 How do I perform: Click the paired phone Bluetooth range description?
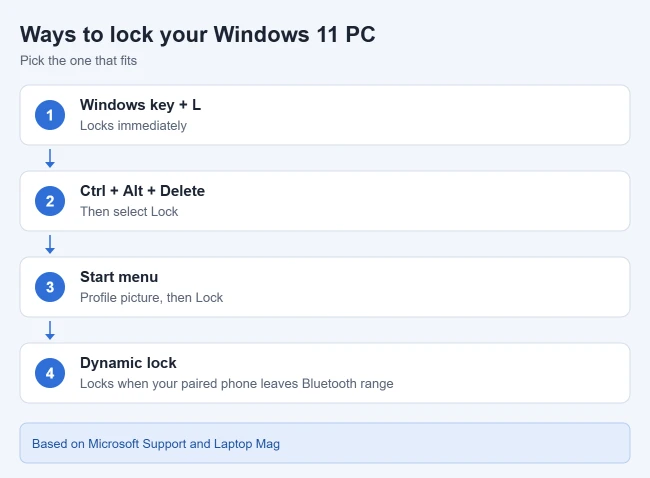237,383
